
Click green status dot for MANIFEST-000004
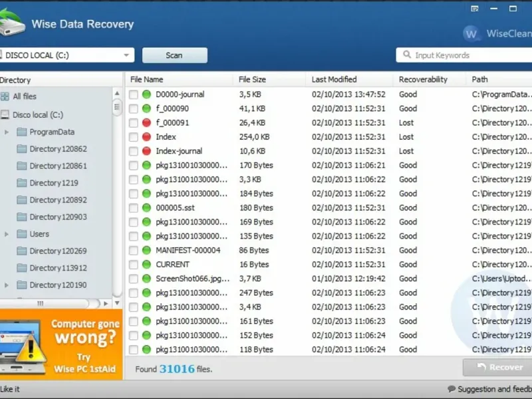coord(146,251)
